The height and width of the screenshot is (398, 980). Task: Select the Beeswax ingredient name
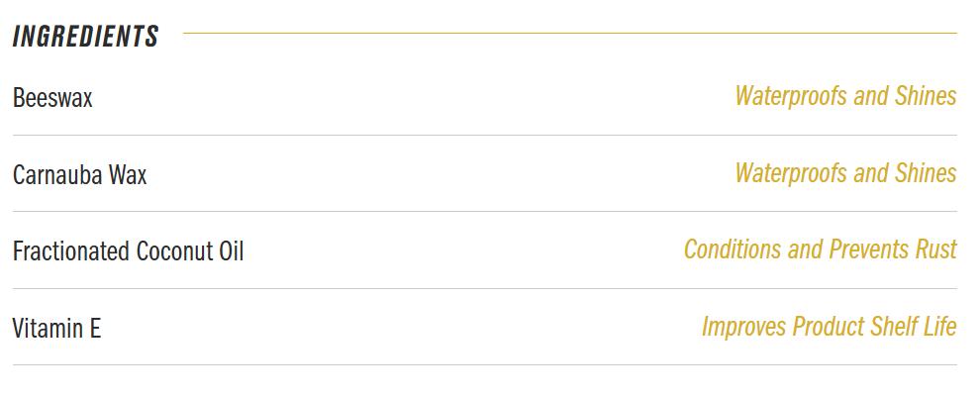point(52,98)
